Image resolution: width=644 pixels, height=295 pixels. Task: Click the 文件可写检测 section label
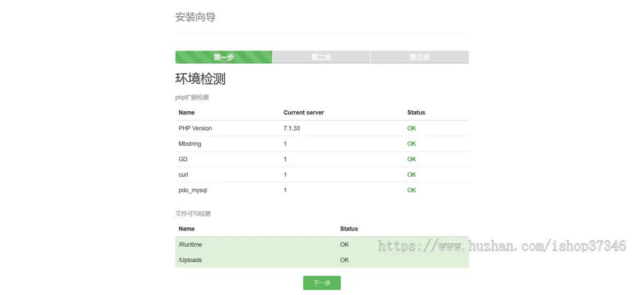pyautogui.click(x=193, y=213)
